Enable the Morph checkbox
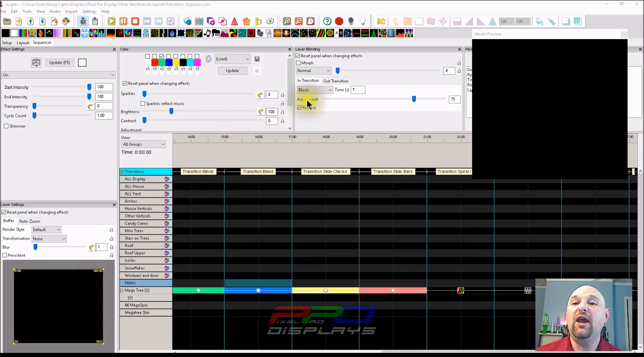The height and width of the screenshot is (357, 644). coord(298,63)
